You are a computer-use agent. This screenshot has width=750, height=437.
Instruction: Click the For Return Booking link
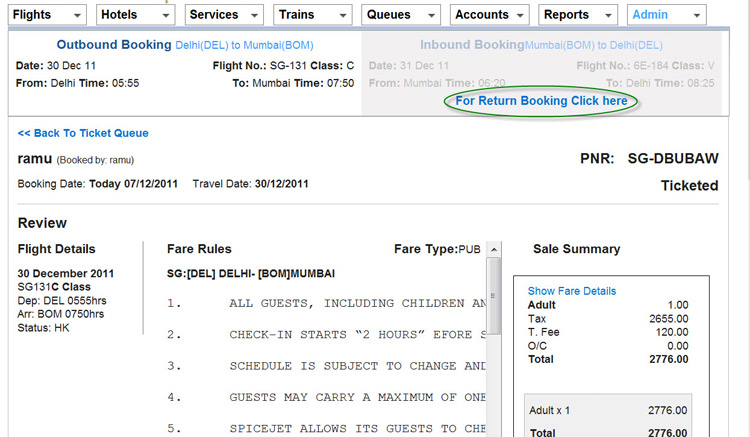pos(541,101)
